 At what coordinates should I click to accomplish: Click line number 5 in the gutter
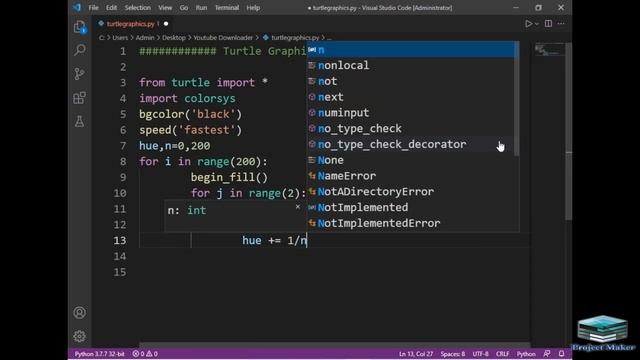[123, 114]
